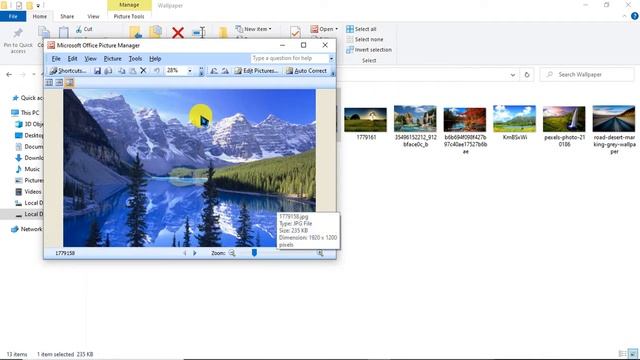The width and height of the screenshot is (640, 360).
Task: Click the Back arrow in File Explorer
Action: pyautogui.click(x=9, y=75)
